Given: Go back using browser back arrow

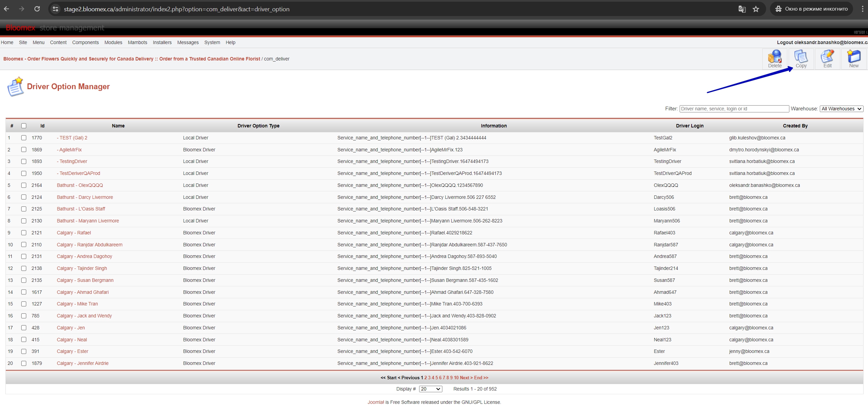Looking at the screenshot, I should tap(6, 9).
